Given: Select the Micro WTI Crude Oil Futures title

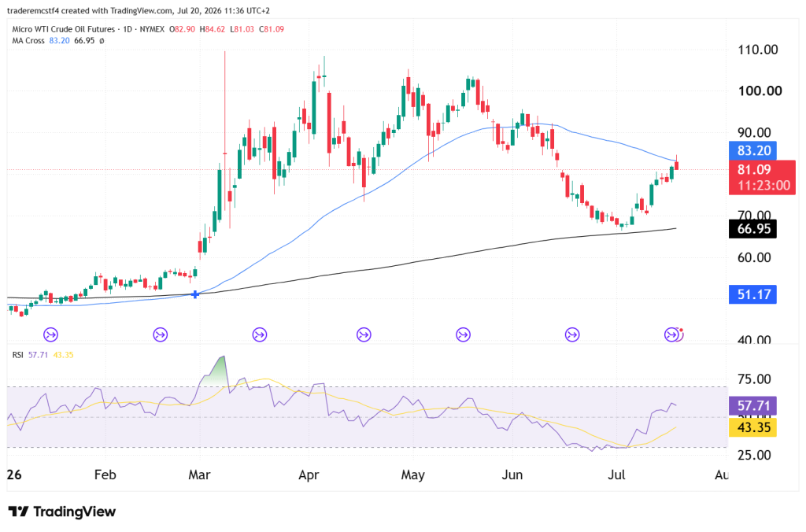Looking at the screenshot, I should pos(63,29).
